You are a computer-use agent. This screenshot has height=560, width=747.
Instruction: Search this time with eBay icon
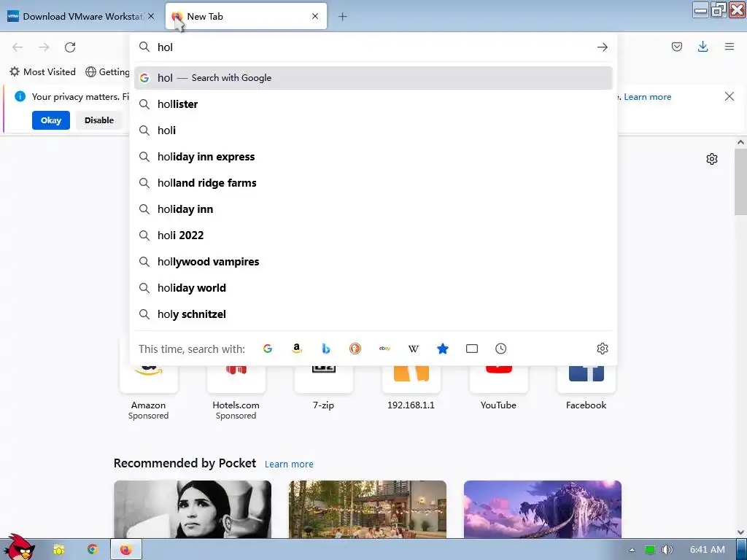click(x=384, y=349)
